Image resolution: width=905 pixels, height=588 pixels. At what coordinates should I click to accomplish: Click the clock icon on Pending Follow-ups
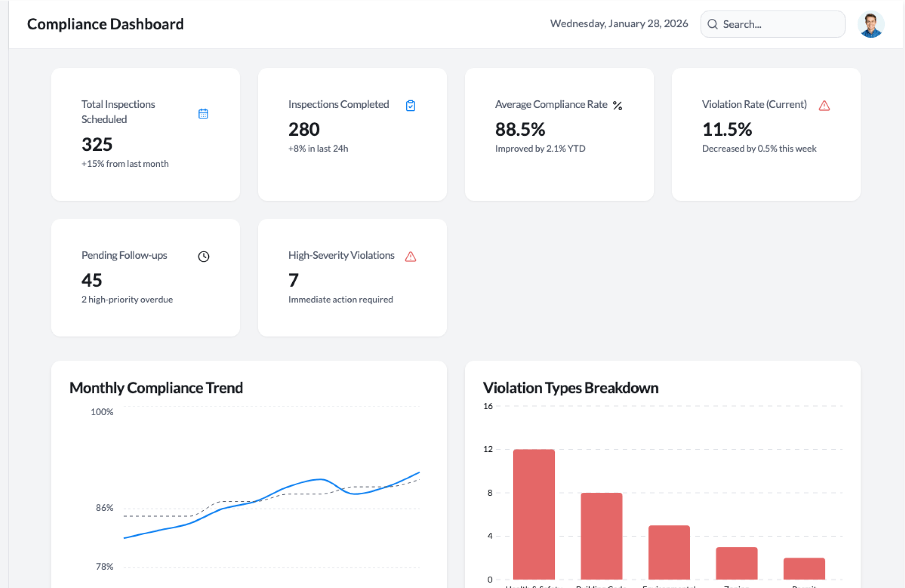(203, 256)
